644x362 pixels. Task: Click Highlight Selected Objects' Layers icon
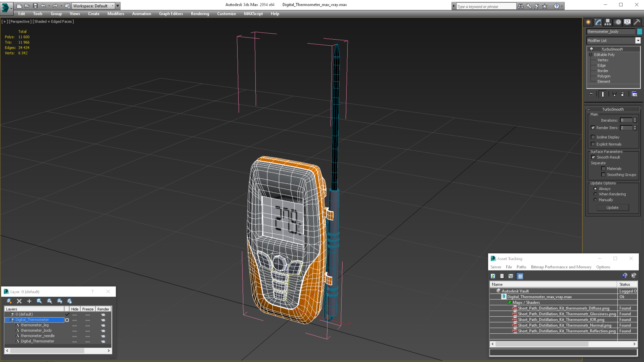[49, 301]
